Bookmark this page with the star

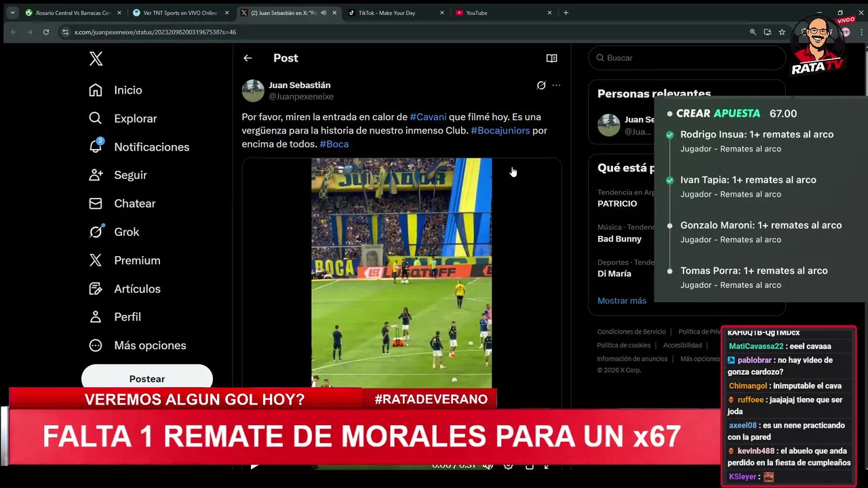pos(782,32)
